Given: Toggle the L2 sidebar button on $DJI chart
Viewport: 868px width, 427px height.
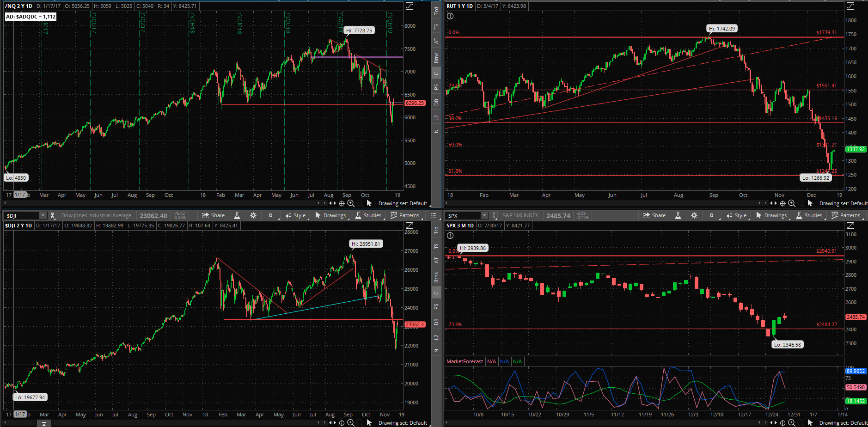Looking at the screenshot, I should (436, 337).
